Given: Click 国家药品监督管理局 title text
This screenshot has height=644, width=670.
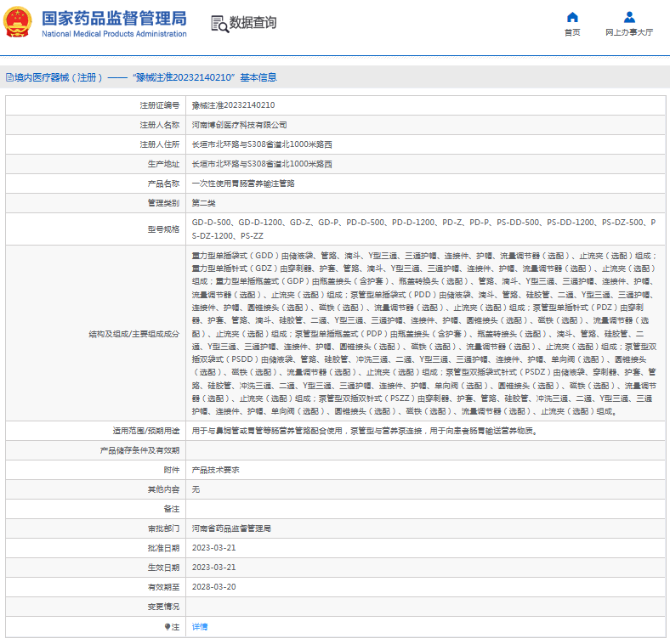Looking at the screenshot, I should click(114, 19).
